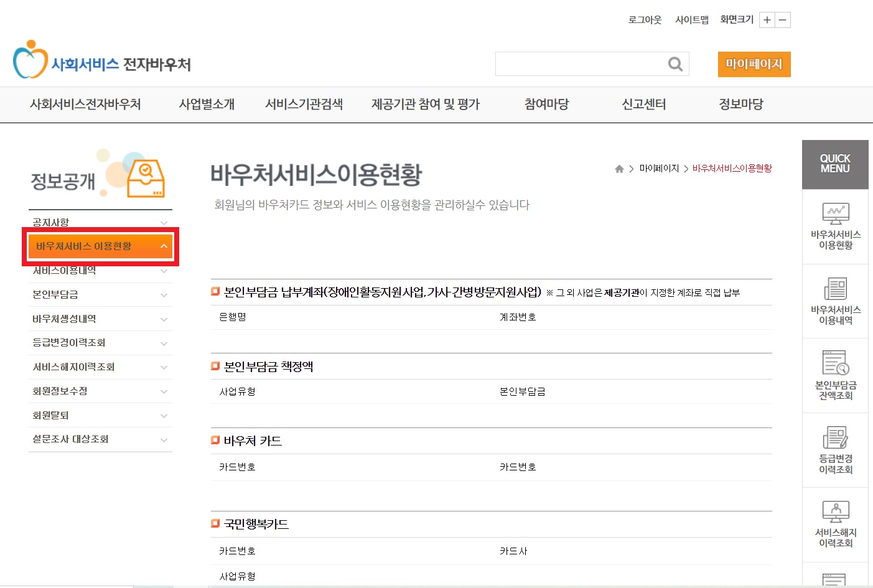The height and width of the screenshot is (588, 873).
Task: Open quick menu 등급변경 이력조회 icon
Action: pyautogui.click(x=836, y=437)
